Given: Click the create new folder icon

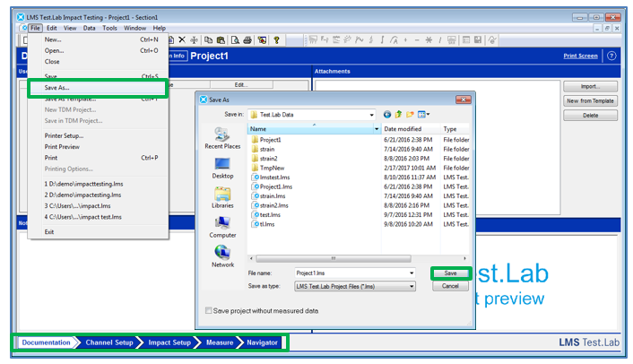Looking at the screenshot, I should point(410,115).
